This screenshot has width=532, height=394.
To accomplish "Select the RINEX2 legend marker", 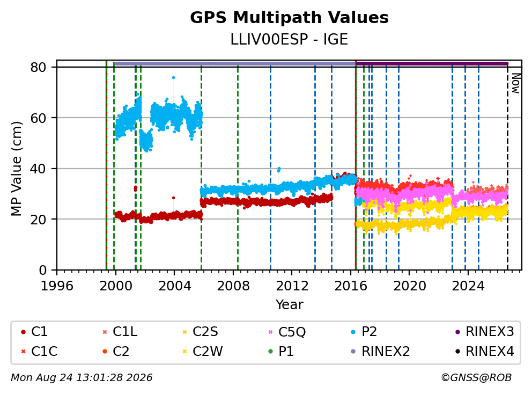I will (x=353, y=351).
